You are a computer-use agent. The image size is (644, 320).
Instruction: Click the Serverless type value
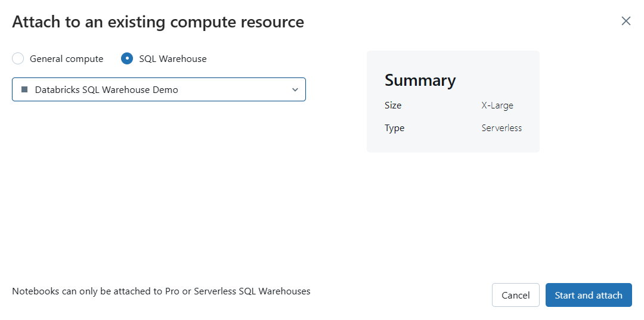click(x=501, y=128)
